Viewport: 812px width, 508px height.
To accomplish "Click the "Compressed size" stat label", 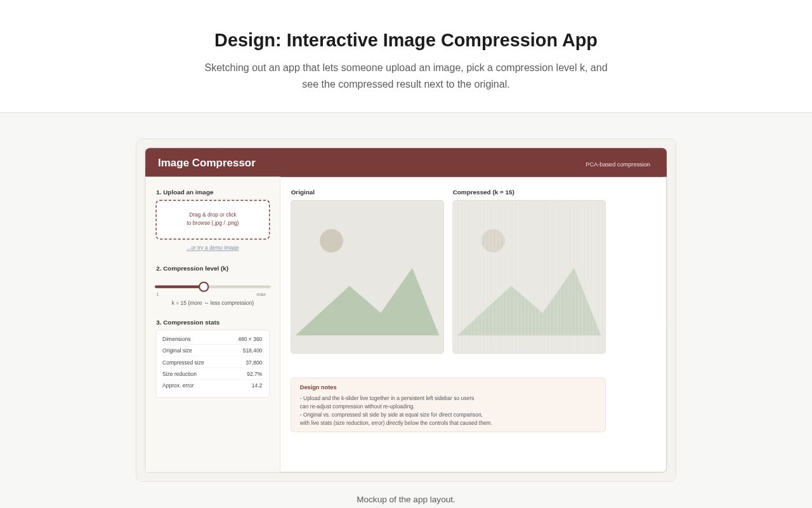I will click(x=183, y=363).
